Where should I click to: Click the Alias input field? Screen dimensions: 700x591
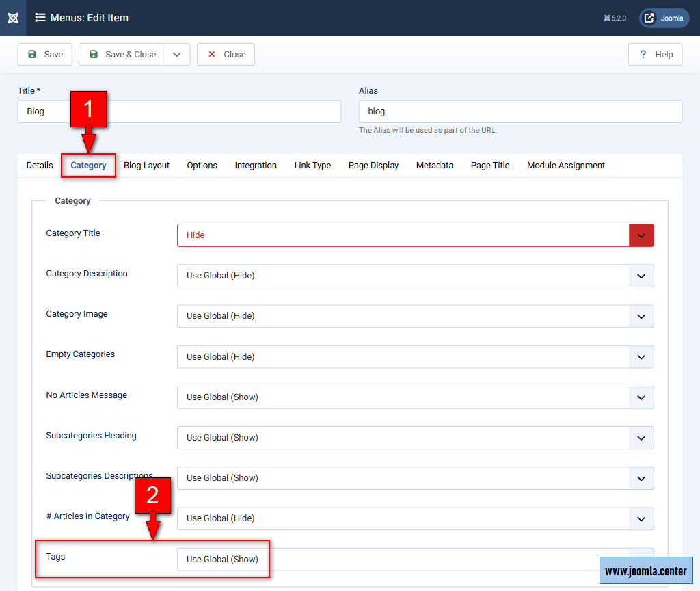pyautogui.click(x=520, y=111)
